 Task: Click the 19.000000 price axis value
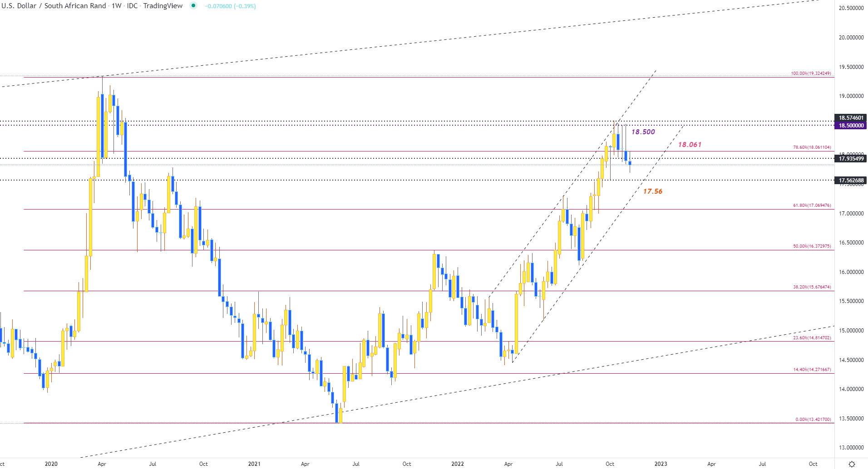[x=851, y=96]
